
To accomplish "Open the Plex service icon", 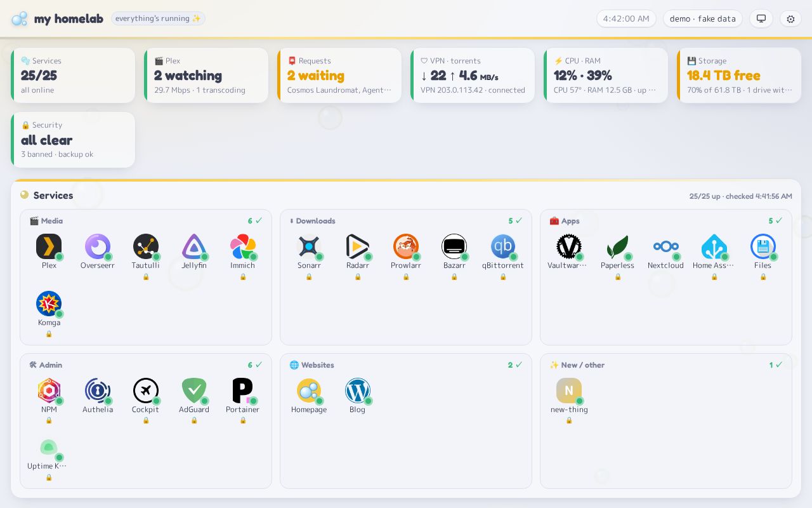I will [x=49, y=246].
